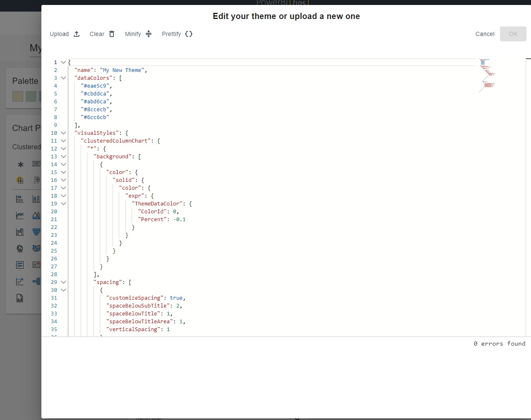Click the Clear trash can icon

tap(111, 33)
